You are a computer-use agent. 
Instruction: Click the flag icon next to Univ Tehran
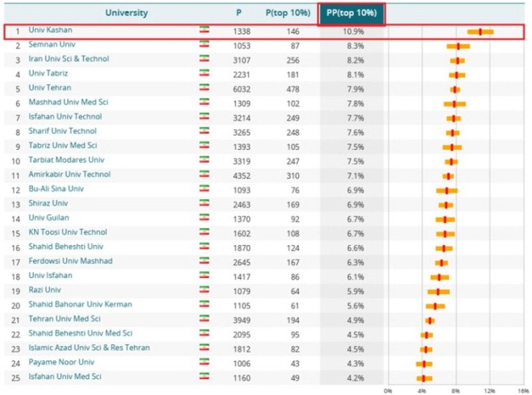point(204,88)
